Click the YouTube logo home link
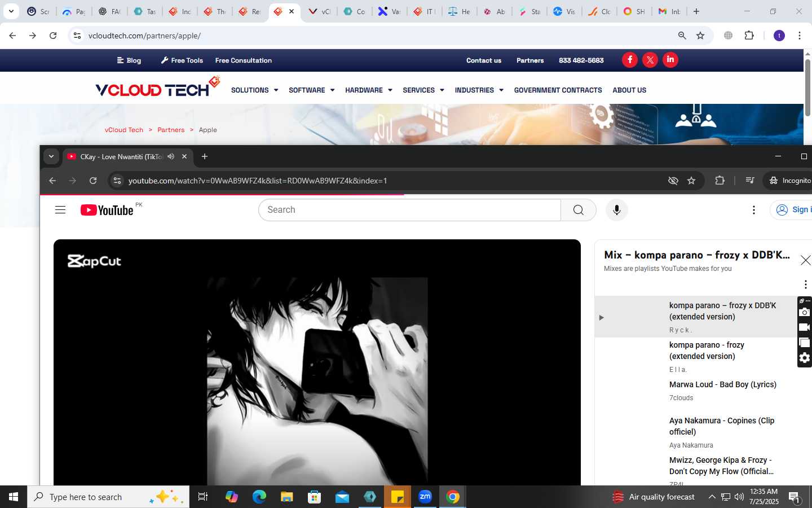The width and height of the screenshot is (812, 508). pos(107,210)
